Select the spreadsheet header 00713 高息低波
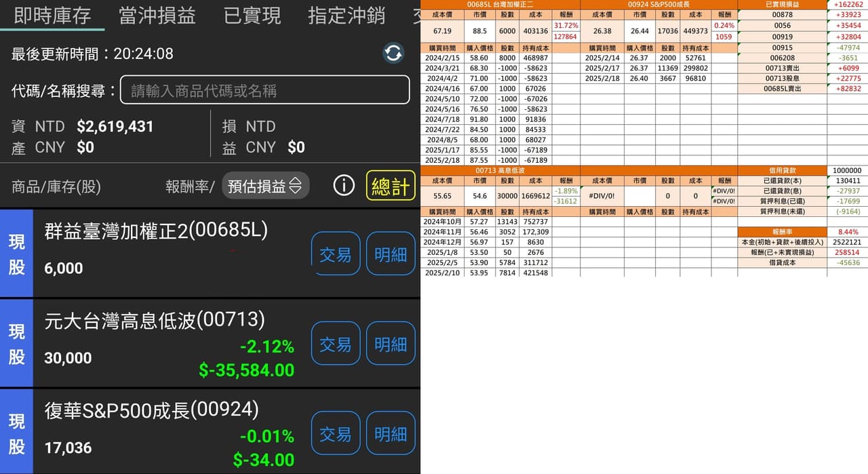The width and height of the screenshot is (868, 474). coord(500,170)
